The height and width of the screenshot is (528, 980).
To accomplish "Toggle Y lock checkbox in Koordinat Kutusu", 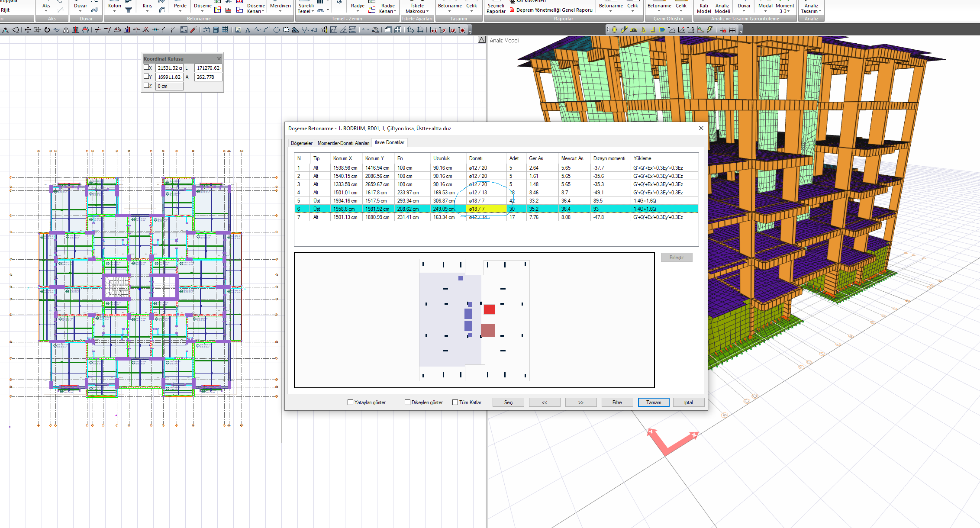I will click(x=146, y=77).
